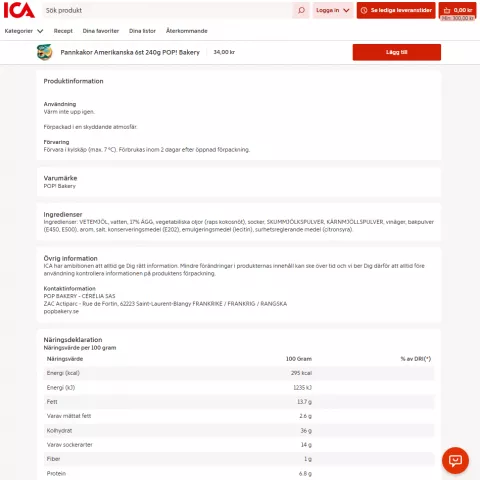Click the Kolhydrat row label

[x=59, y=431]
